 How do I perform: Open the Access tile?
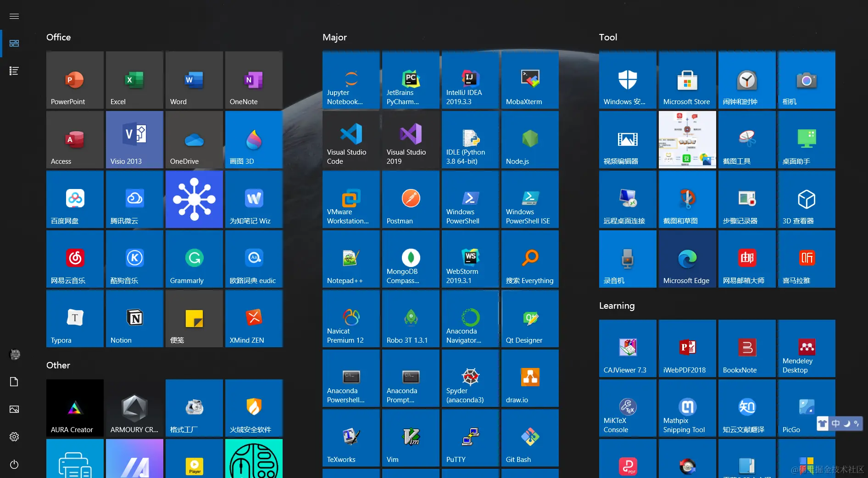(75, 139)
